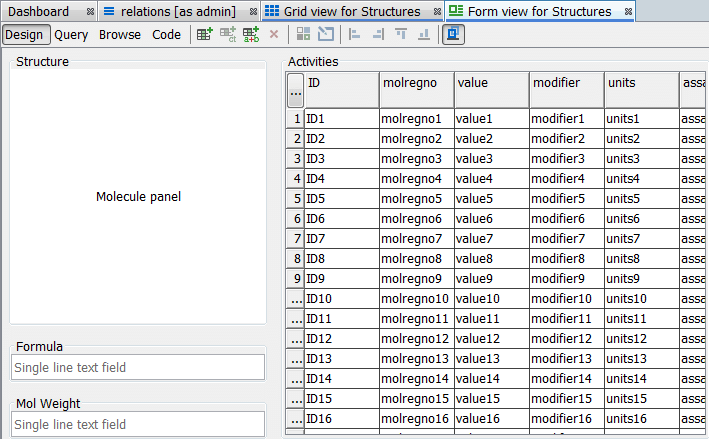
Task: Click the add data table icon
Action: click(204, 34)
